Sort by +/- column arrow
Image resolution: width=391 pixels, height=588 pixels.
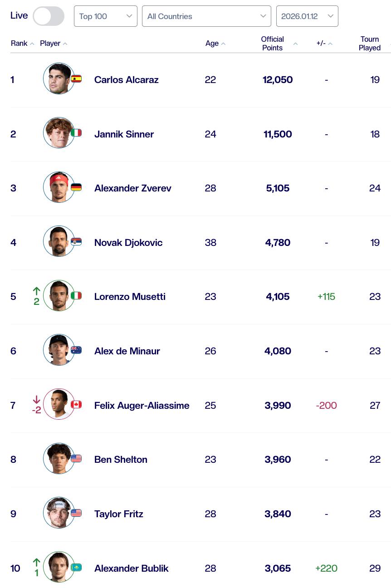(x=330, y=44)
